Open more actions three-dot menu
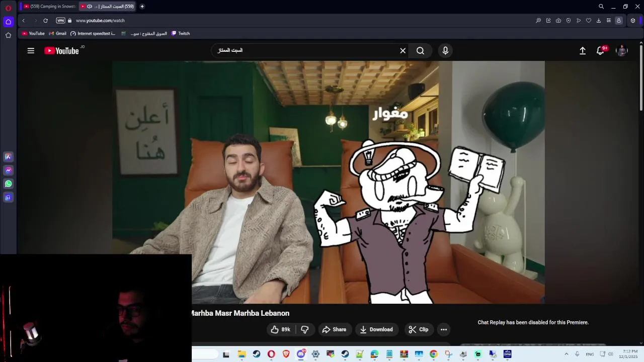 444,329
